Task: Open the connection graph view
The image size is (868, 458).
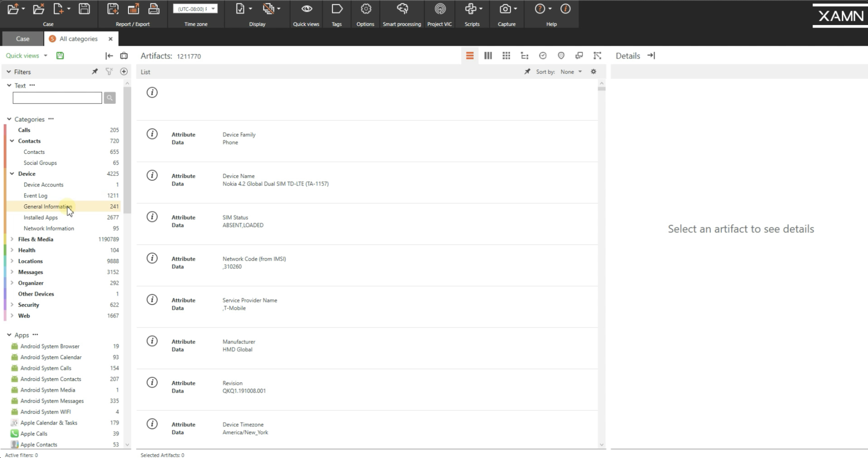Action: pyautogui.click(x=597, y=56)
